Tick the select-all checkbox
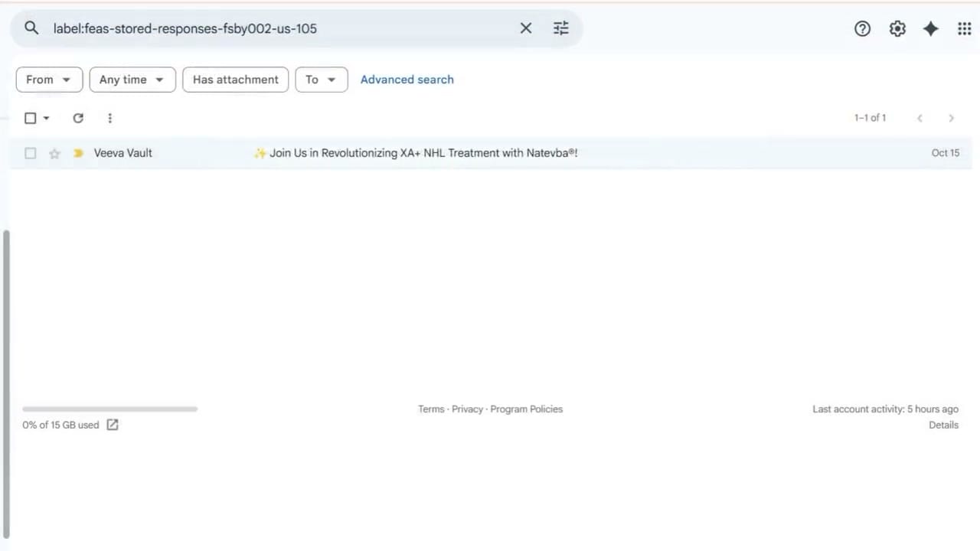The width and height of the screenshot is (980, 551). pos(31,118)
